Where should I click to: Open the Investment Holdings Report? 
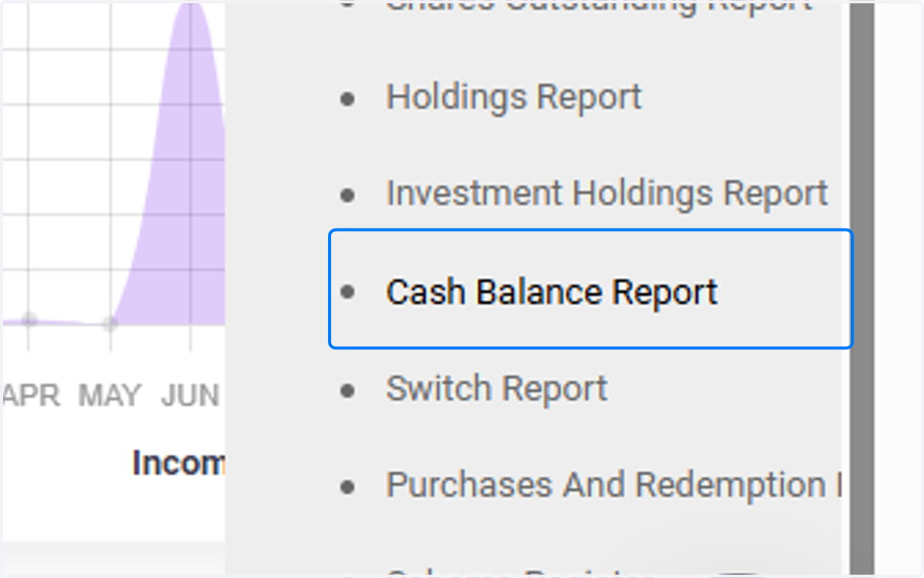tap(607, 194)
